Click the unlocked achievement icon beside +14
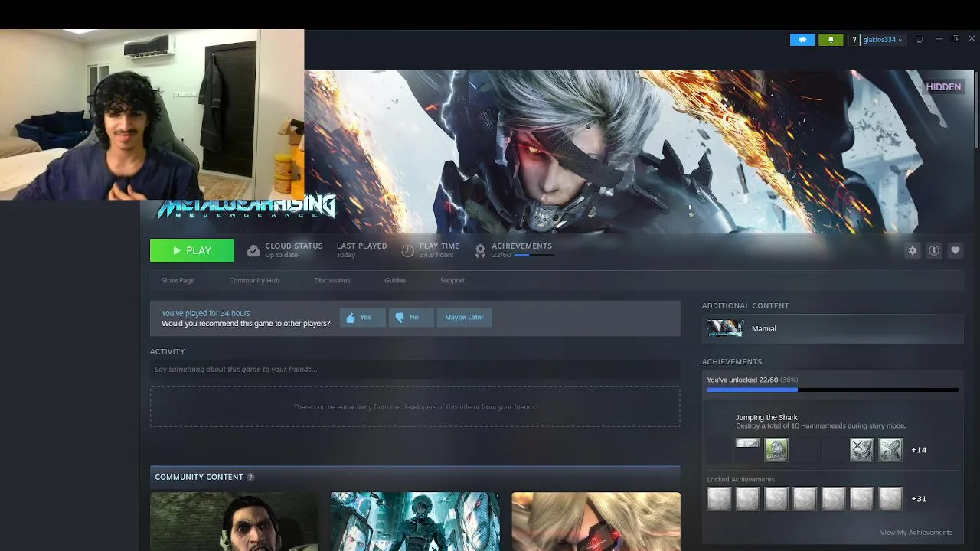Screen dimensions: 980x551 pos(890,450)
